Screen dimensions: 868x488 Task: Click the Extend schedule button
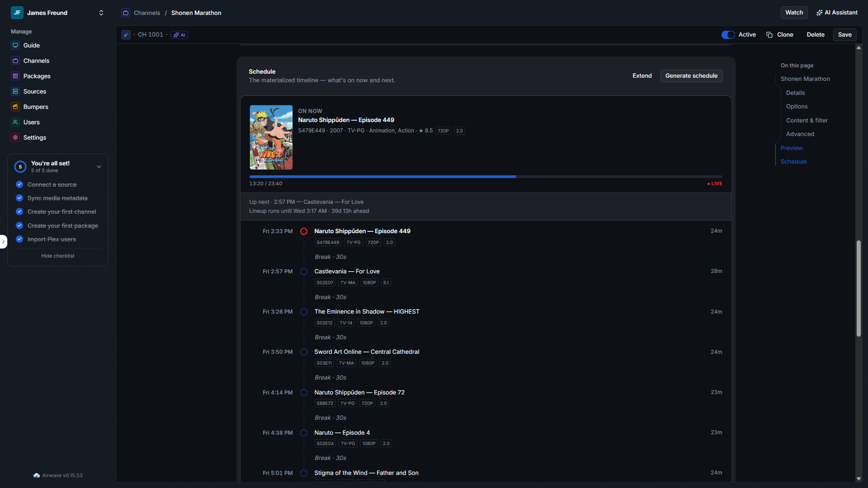click(642, 76)
